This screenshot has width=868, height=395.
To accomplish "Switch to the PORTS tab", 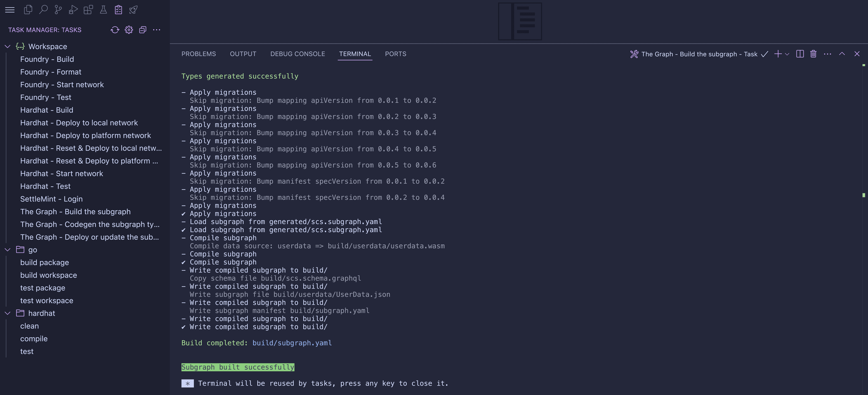I will click(396, 54).
